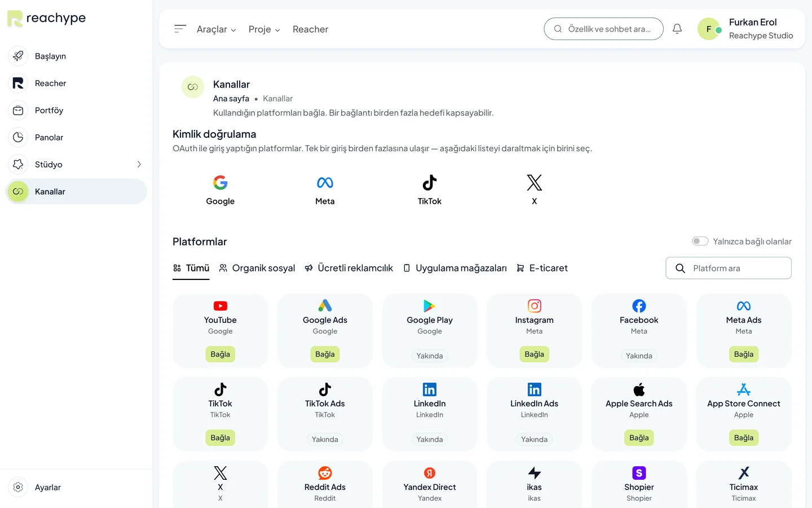This screenshot has height=508, width=812.
Task: Click the Shopier card icon
Action: tap(639, 473)
